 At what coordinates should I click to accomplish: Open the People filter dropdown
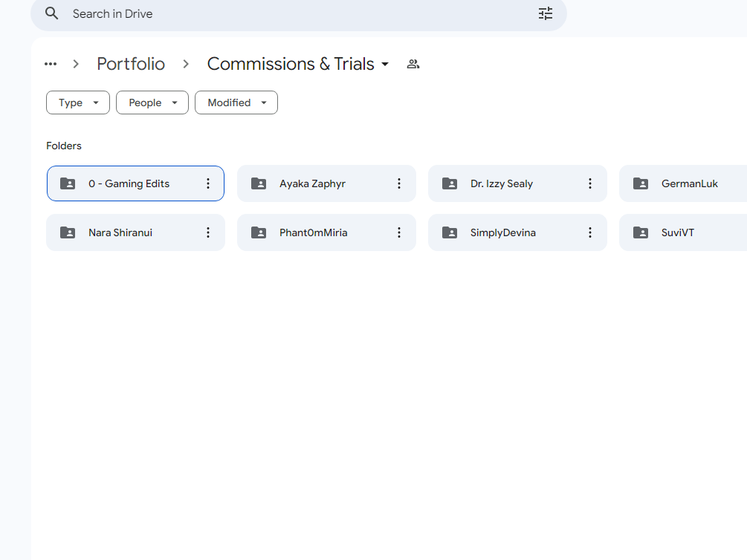pyautogui.click(x=152, y=102)
